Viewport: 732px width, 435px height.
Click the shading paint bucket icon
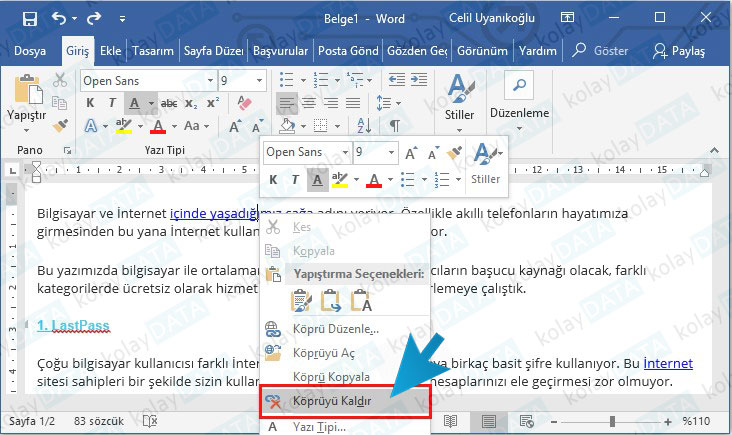pyautogui.click(x=287, y=126)
